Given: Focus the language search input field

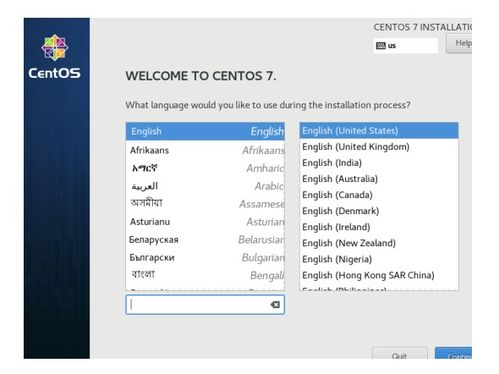Looking at the screenshot, I should 205,304.
